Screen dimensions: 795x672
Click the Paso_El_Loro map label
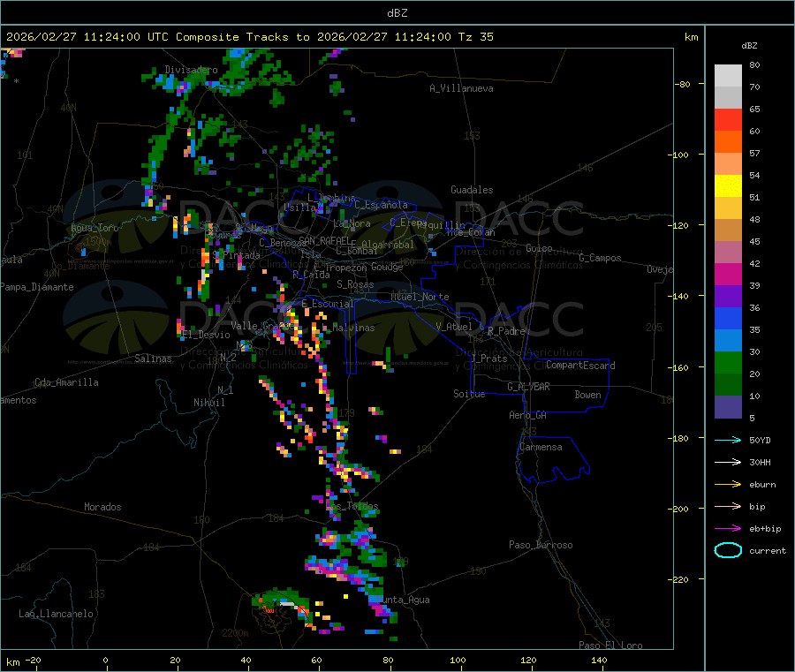click(610, 646)
